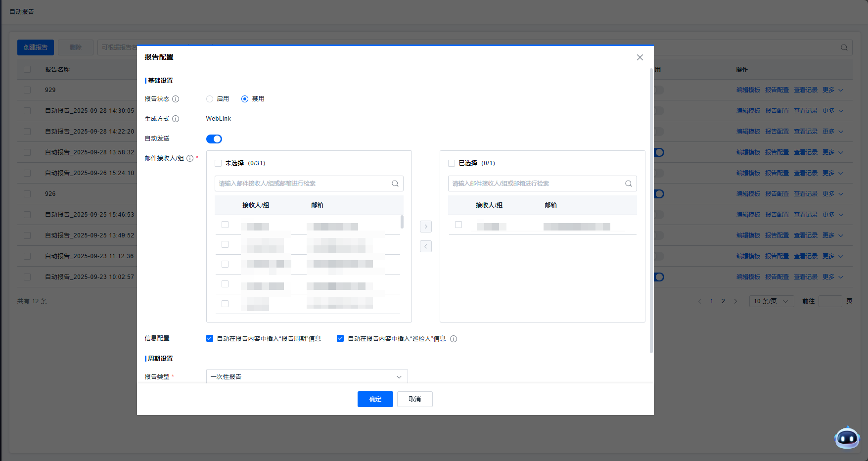Click search icon in 未选择 recipient search box
Viewport: 868px width, 461px height.
(395, 184)
